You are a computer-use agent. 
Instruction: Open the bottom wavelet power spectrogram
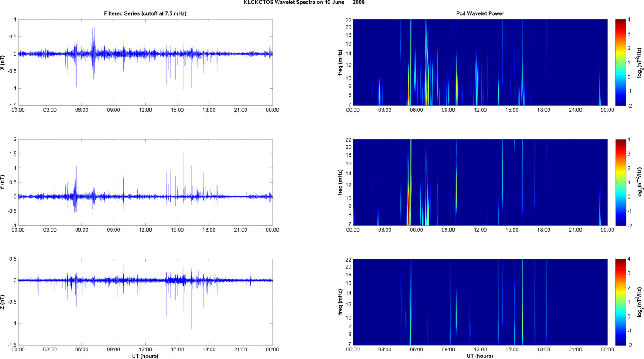pos(480,302)
